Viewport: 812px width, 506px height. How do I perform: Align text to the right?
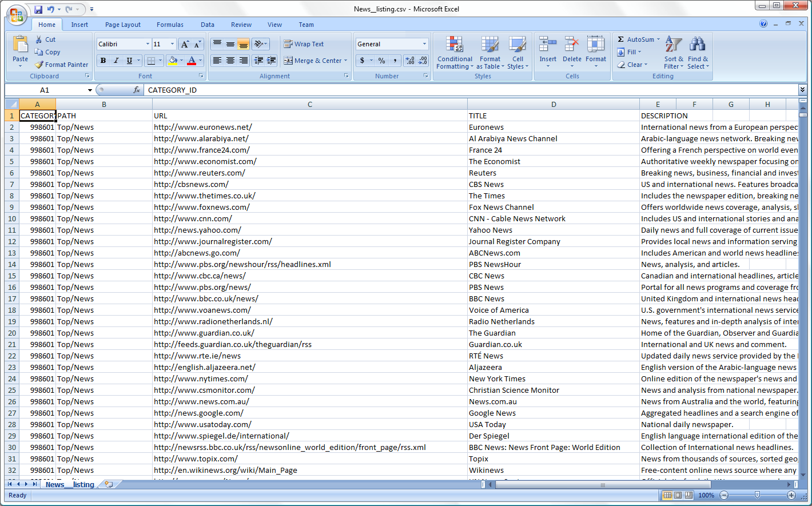tap(244, 61)
